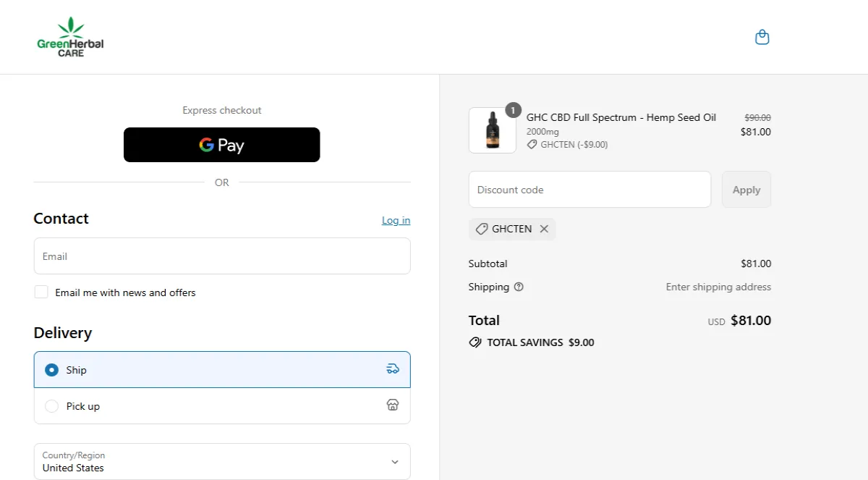
Task: Pay with Google Pay
Action: pyautogui.click(x=221, y=145)
